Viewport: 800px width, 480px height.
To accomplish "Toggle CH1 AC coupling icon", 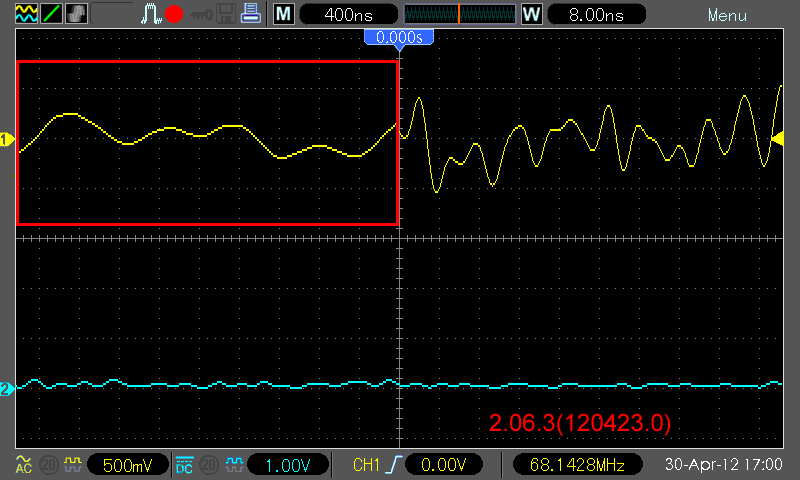I will 23,464.
